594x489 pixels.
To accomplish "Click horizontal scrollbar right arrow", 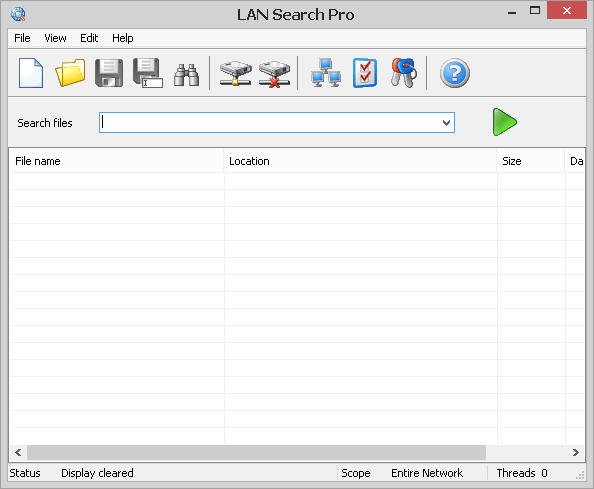I will click(x=576, y=452).
